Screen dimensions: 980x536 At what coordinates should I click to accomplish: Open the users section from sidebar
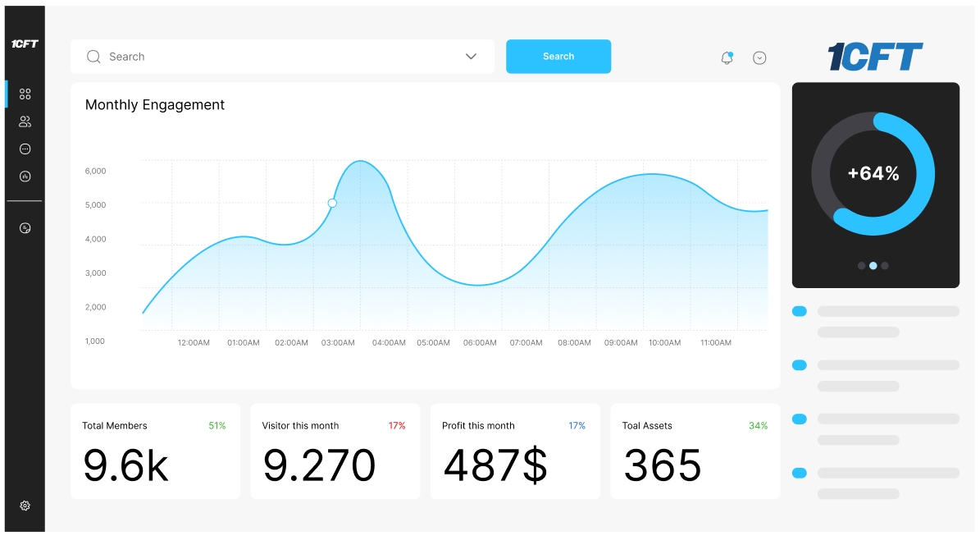click(25, 121)
